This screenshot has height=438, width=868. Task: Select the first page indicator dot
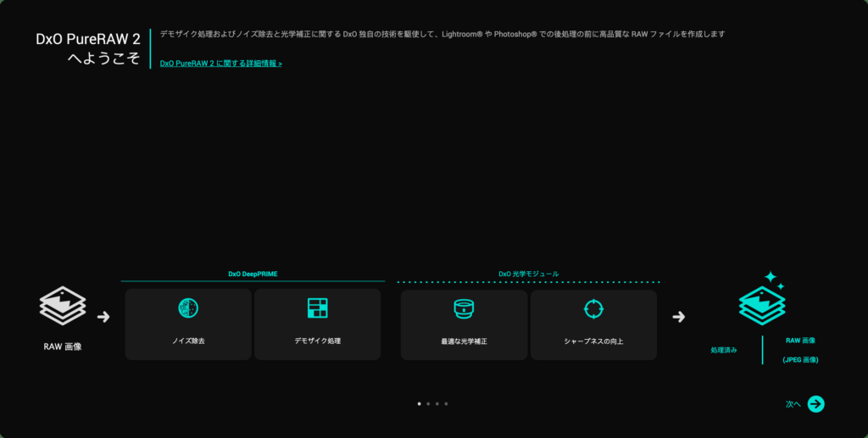click(419, 404)
